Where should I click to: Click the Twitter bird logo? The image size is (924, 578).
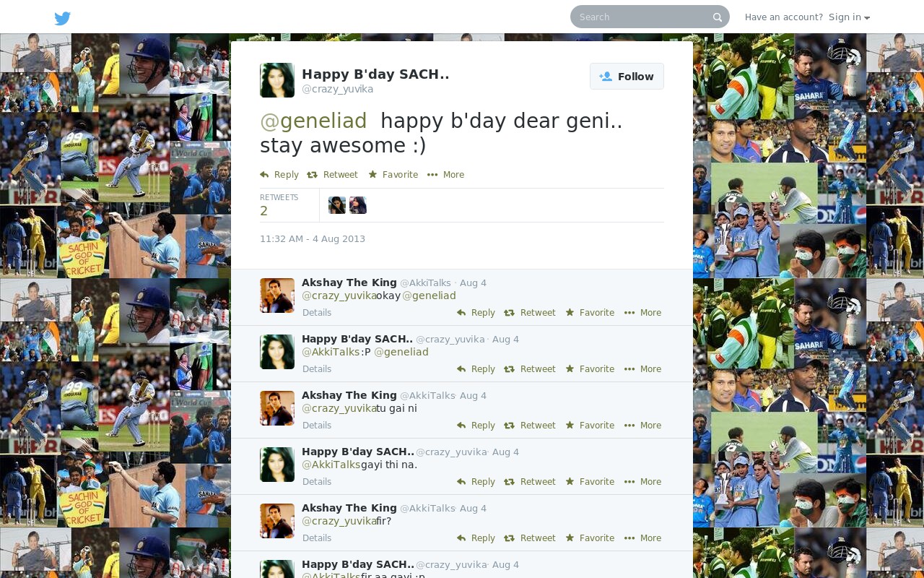pyautogui.click(x=63, y=18)
